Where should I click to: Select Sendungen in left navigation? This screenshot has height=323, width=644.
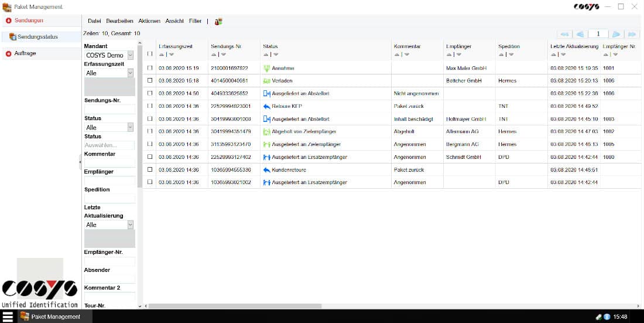(29, 21)
